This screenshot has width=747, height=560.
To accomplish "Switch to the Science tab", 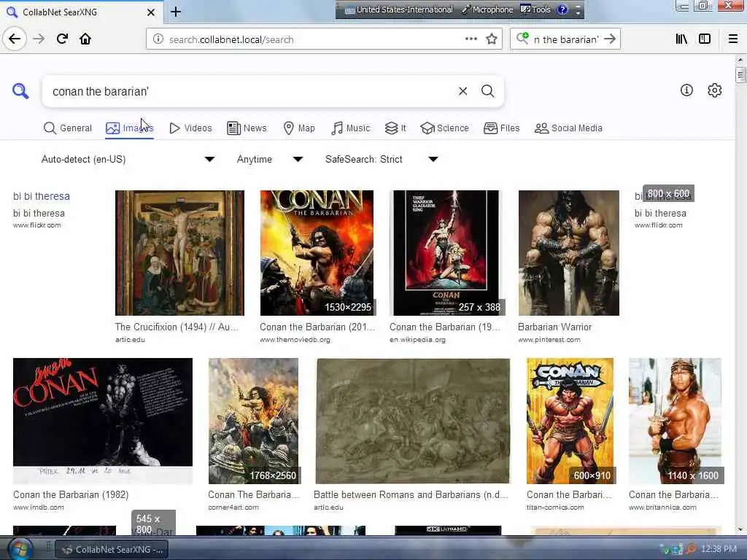I will 444,128.
